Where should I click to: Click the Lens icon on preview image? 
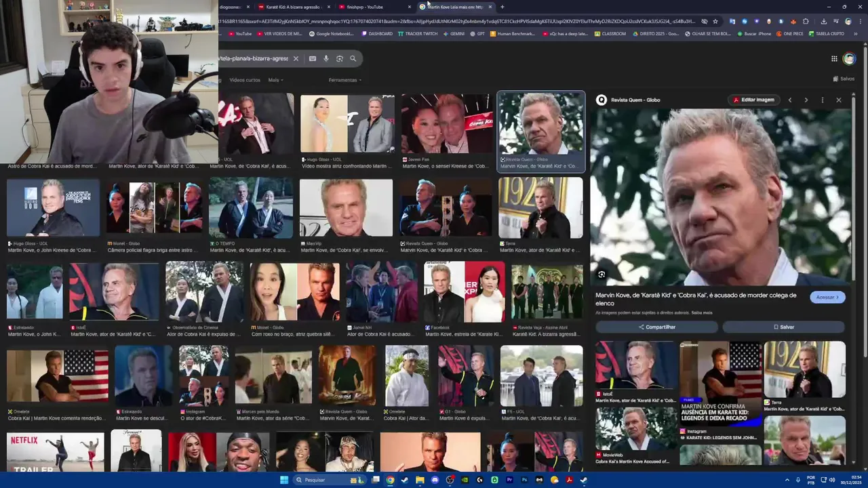pos(601,274)
